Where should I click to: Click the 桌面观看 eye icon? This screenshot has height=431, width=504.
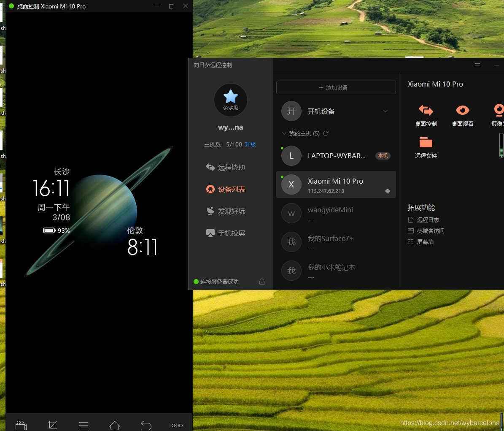pos(463,110)
